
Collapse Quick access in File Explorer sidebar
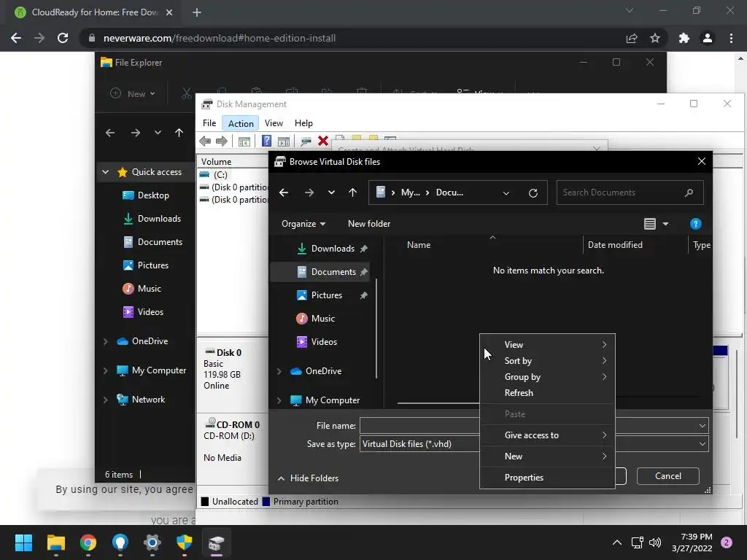pyautogui.click(x=106, y=172)
